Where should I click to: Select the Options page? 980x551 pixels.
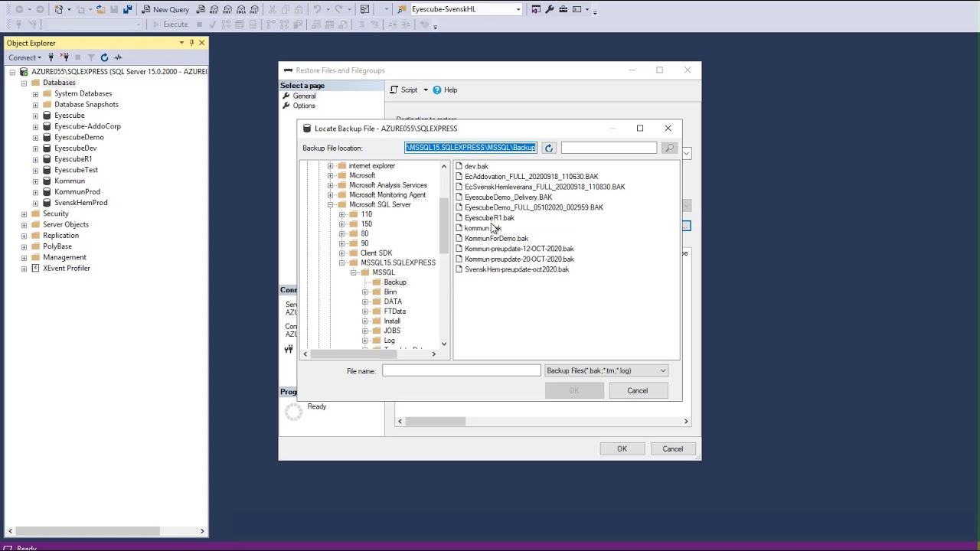(304, 106)
